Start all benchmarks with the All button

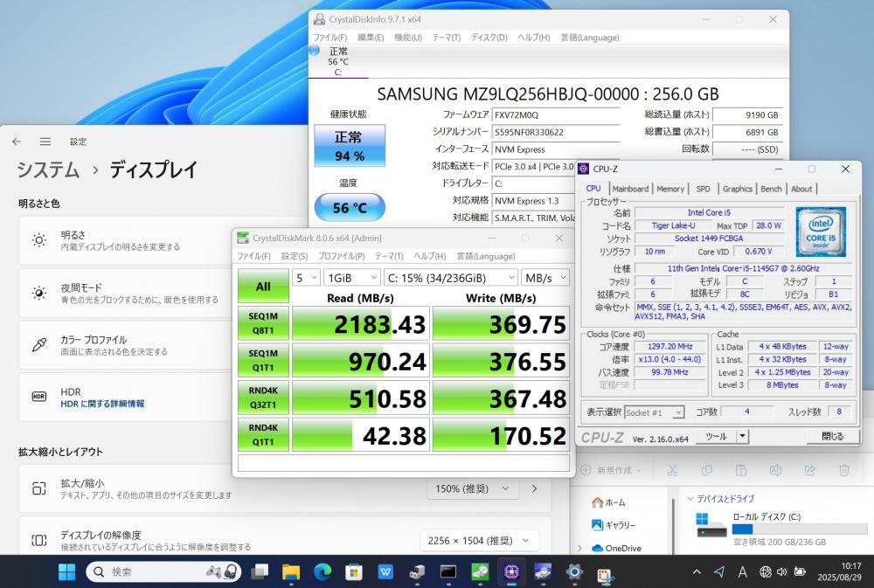tap(263, 286)
